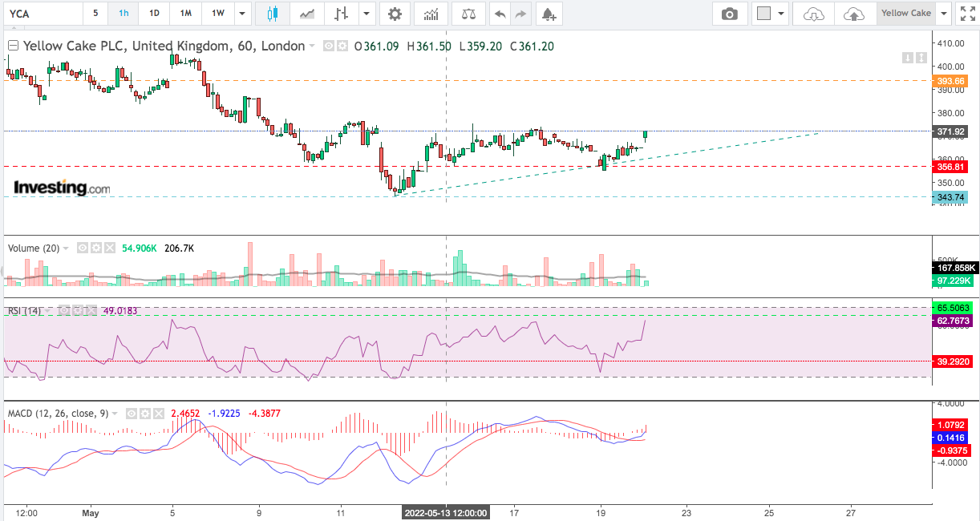
Task: Select the 1W timeframe tab
Action: click(217, 14)
